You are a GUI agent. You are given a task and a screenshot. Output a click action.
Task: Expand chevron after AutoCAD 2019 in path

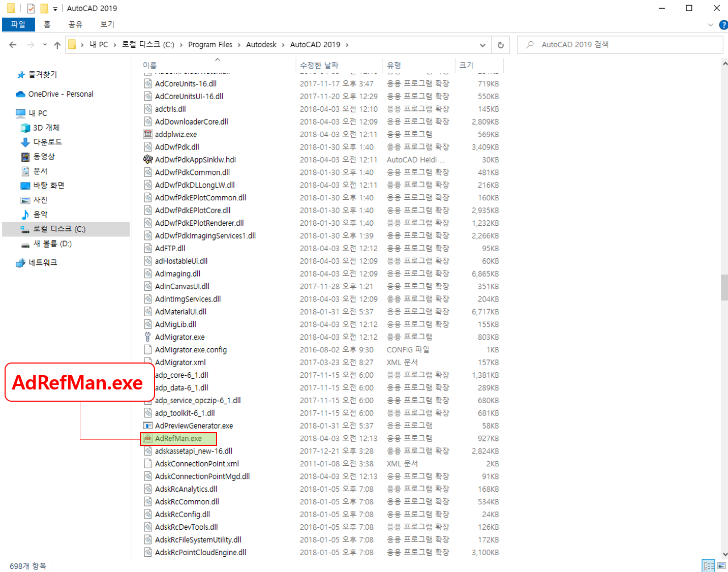point(347,45)
